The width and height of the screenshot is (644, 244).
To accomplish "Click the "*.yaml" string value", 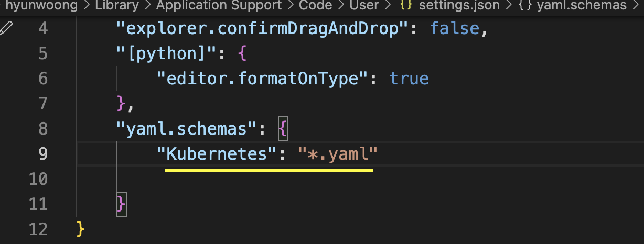I will click(x=338, y=154).
